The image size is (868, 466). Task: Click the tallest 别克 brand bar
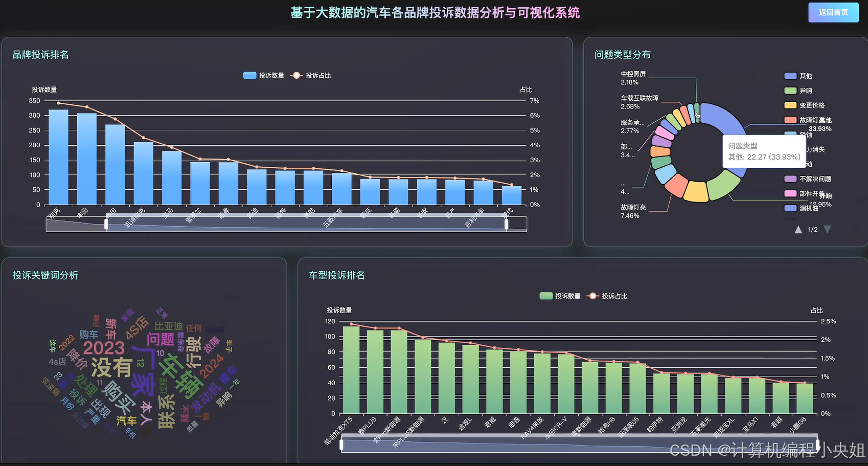58,157
